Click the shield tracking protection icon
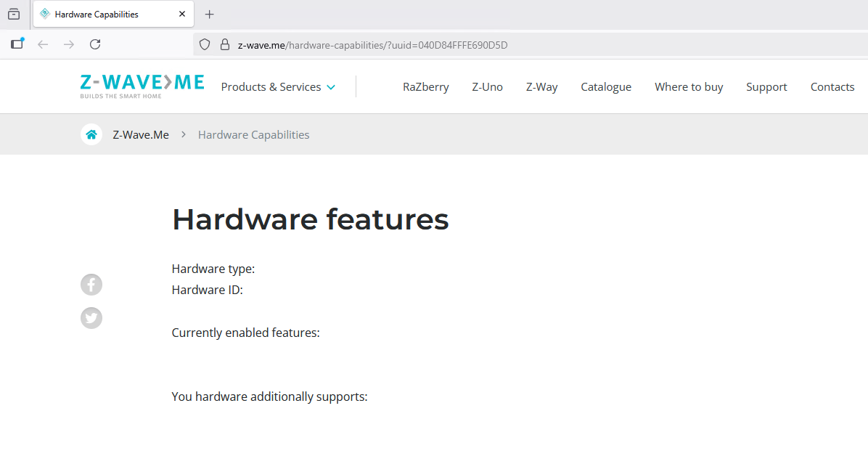 coord(205,44)
